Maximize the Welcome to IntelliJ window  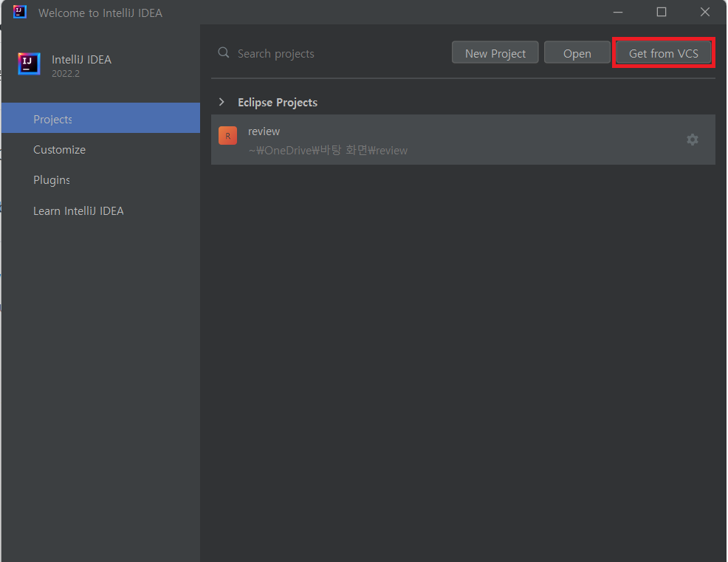pos(661,12)
